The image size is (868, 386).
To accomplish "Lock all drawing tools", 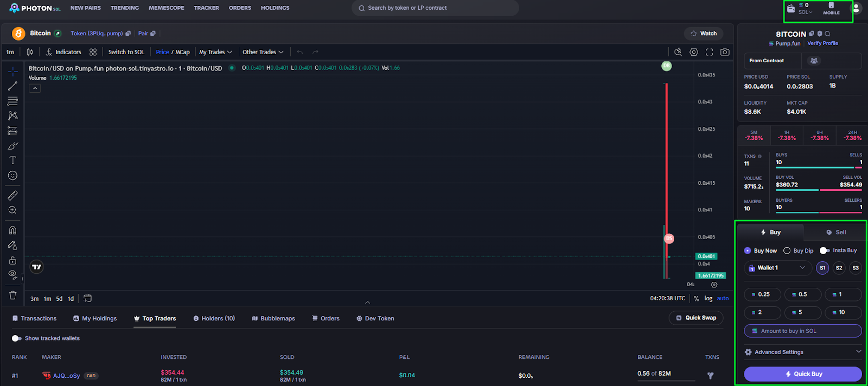I will click(12, 260).
